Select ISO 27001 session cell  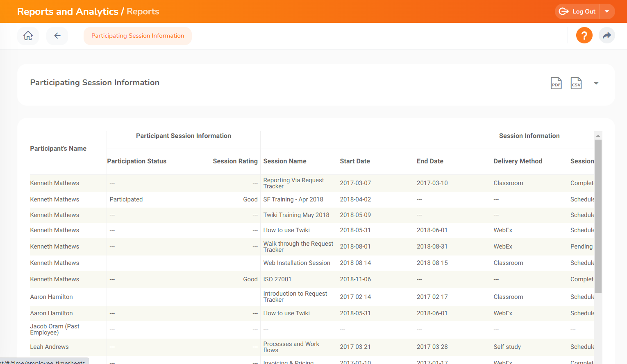(277, 279)
